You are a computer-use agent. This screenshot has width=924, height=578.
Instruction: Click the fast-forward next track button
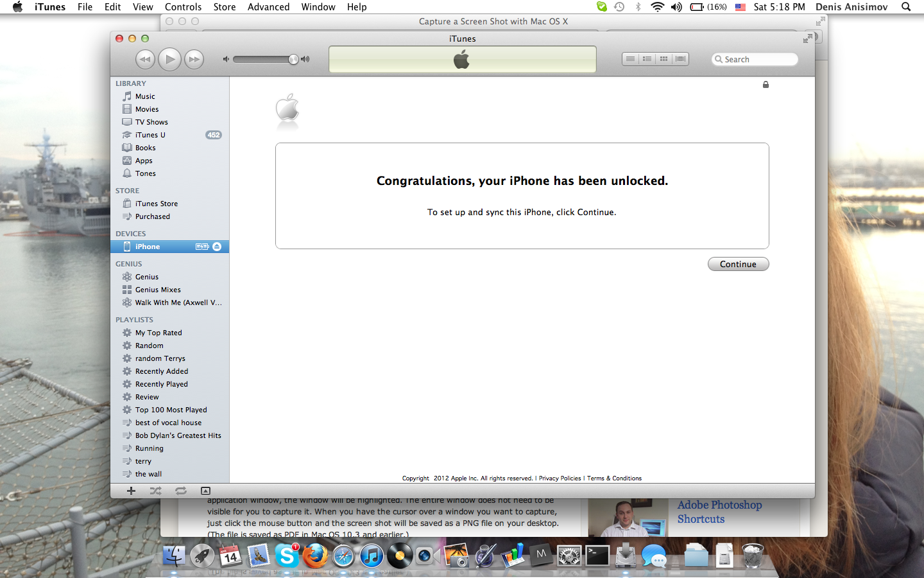194,59
